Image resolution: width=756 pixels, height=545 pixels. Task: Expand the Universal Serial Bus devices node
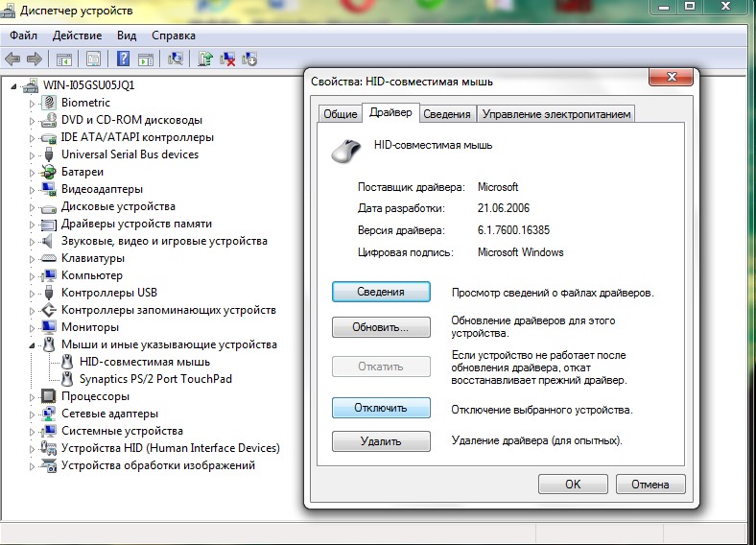point(32,155)
